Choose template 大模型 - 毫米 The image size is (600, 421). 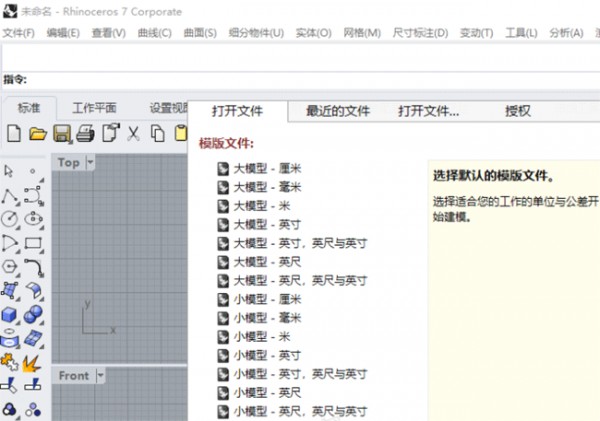(259, 187)
